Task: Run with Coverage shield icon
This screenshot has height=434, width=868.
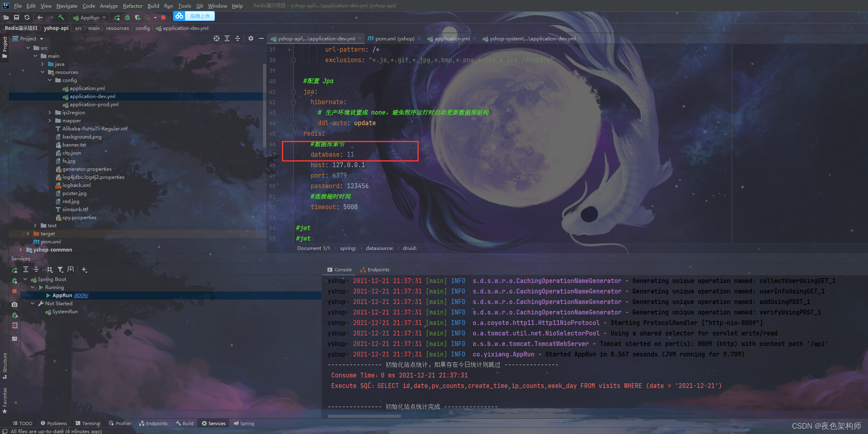Action: coord(138,17)
